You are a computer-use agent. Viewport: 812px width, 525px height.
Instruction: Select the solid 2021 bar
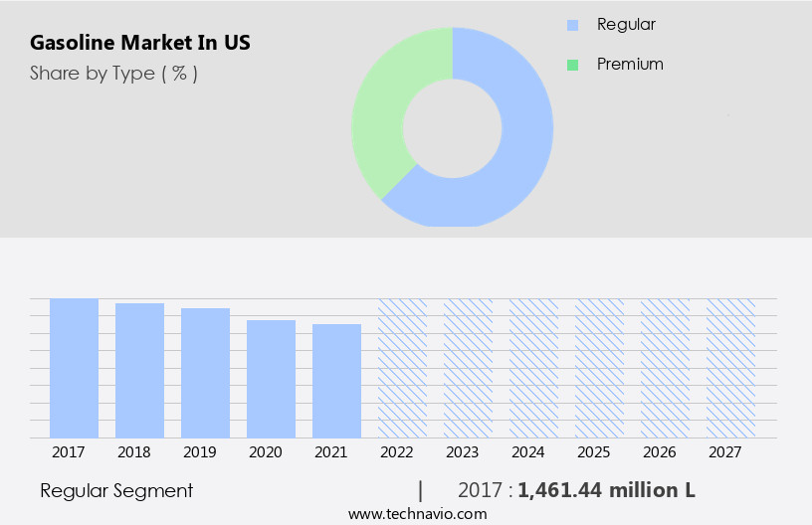(336, 381)
